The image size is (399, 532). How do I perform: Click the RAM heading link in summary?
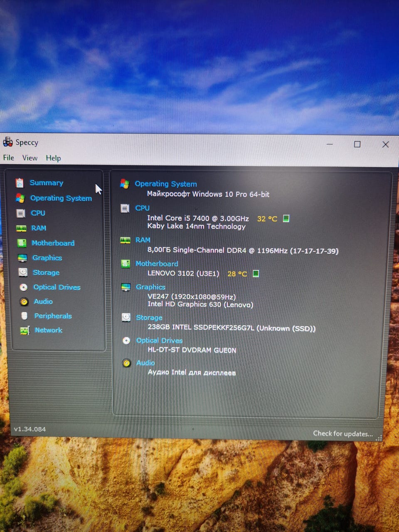tap(143, 240)
